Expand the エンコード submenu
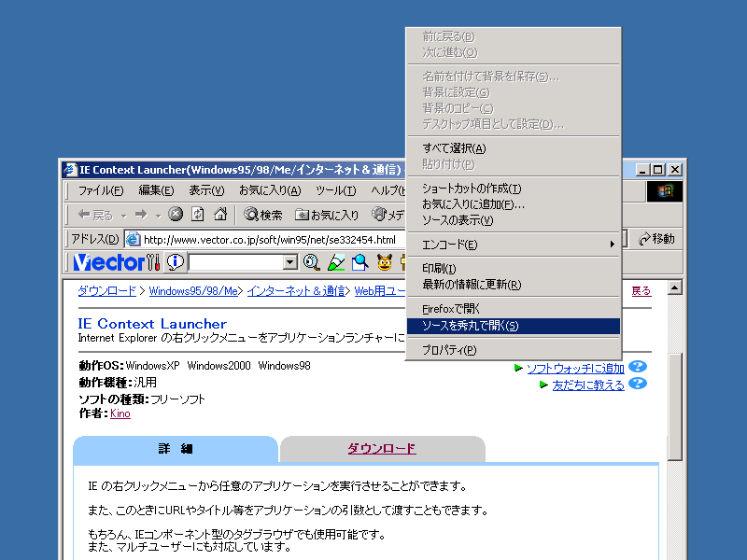 513,245
